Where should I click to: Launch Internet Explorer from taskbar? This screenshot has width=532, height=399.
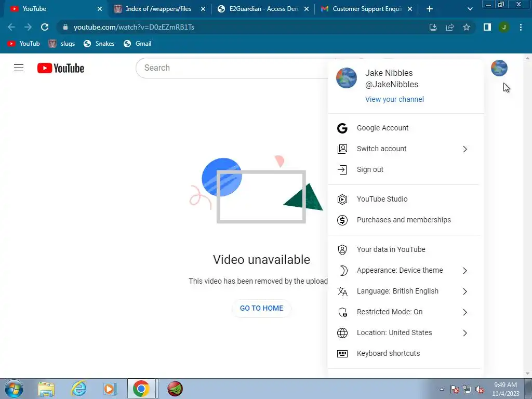point(78,389)
